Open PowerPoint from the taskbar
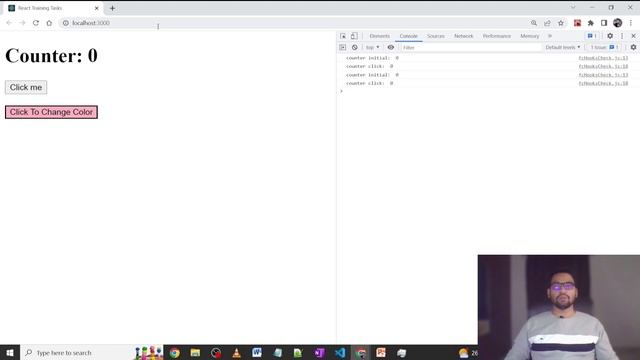 point(381,352)
